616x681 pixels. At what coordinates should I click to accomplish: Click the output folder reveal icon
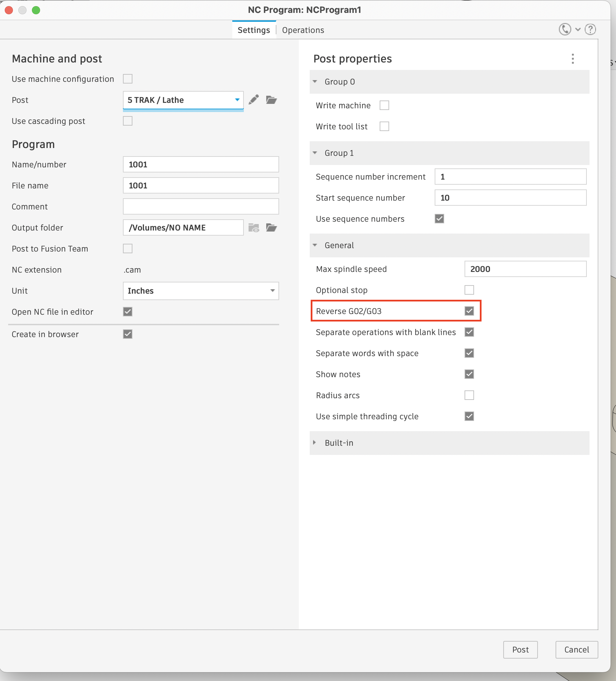point(254,228)
